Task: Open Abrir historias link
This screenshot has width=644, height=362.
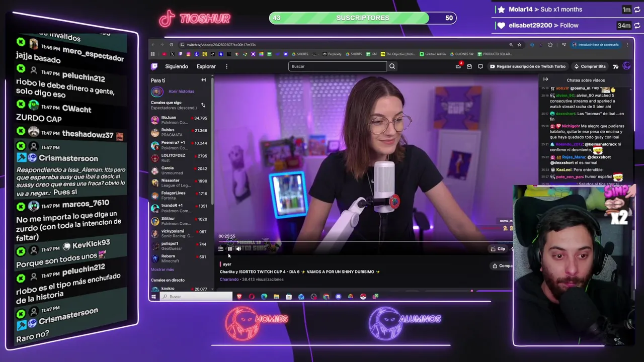Action: tap(181, 92)
